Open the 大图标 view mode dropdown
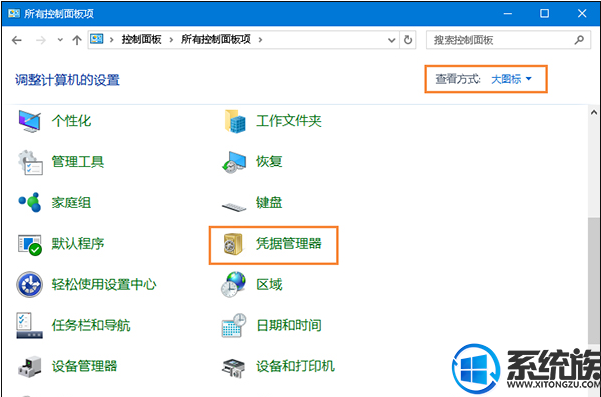Viewport: 601px width, 397px height. click(x=512, y=79)
